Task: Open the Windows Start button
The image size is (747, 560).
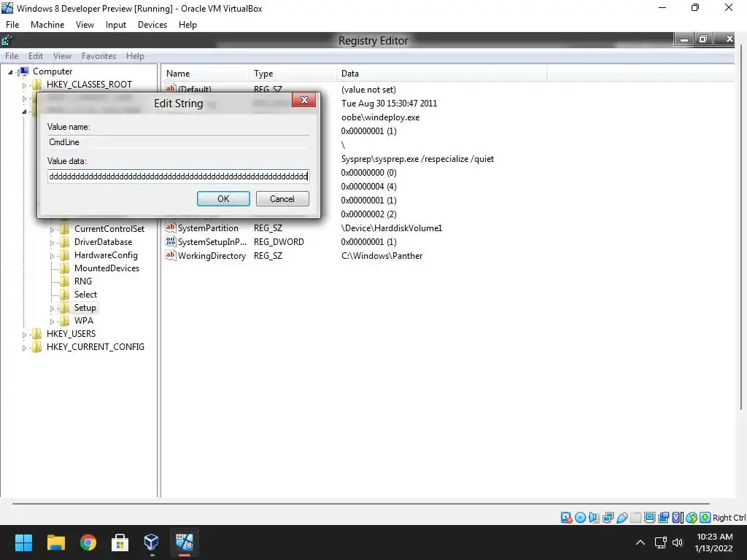Action: [23, 542]
